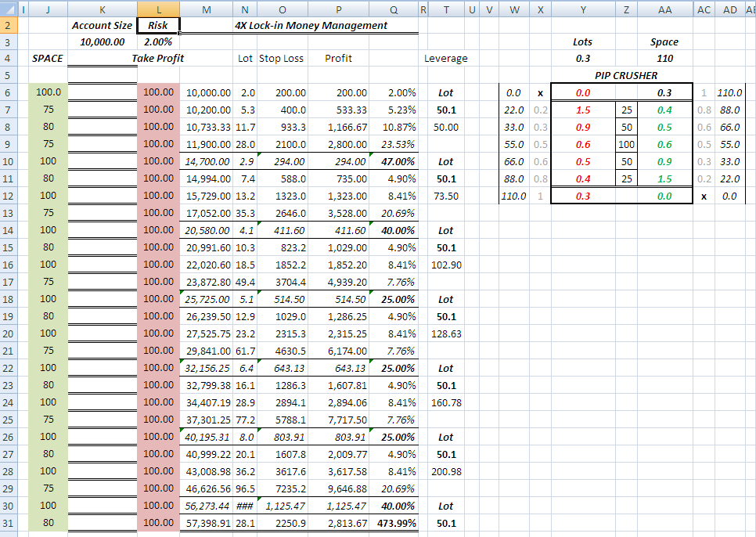
Task: Select column M header
Action: point(206,9)
